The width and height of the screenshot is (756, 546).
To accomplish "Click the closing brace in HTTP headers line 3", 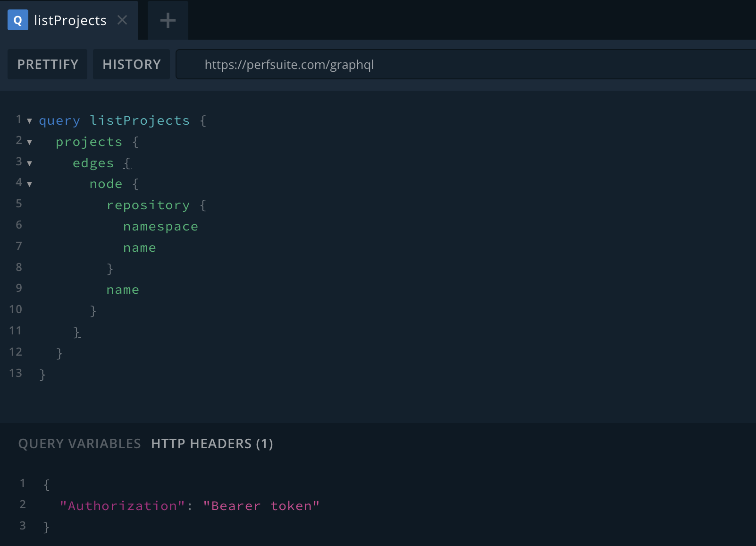I will (46, 527).
